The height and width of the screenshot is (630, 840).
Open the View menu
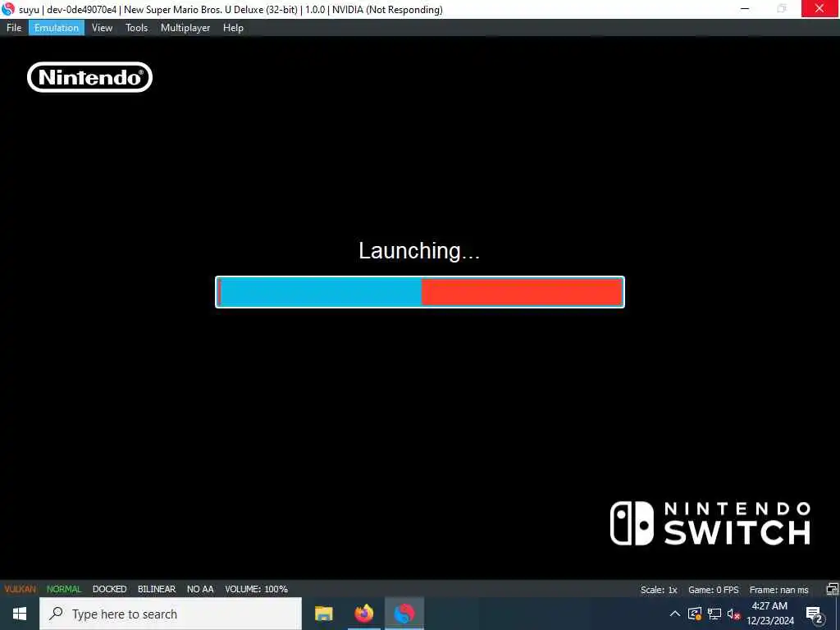tap(102, 28)
